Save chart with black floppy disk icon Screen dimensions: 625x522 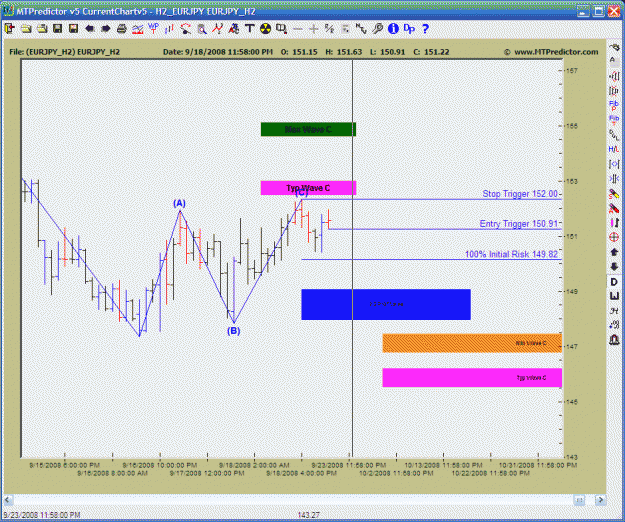[x=57, y=29]
